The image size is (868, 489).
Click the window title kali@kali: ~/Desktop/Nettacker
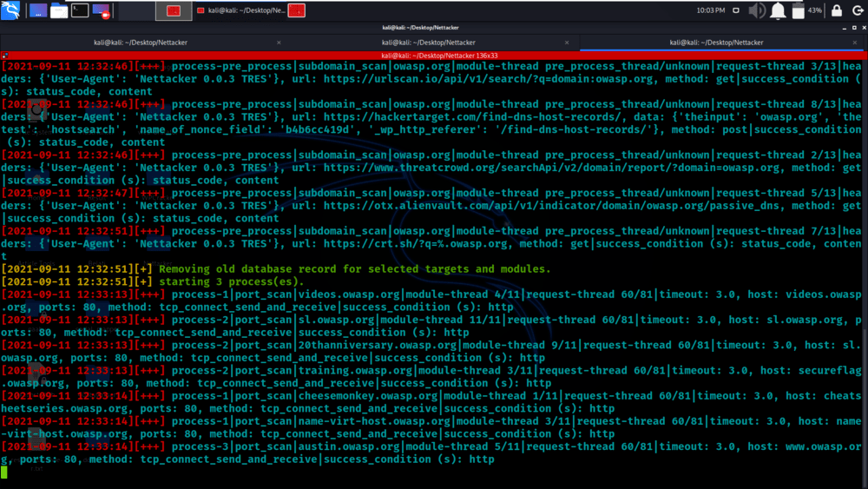420,27
